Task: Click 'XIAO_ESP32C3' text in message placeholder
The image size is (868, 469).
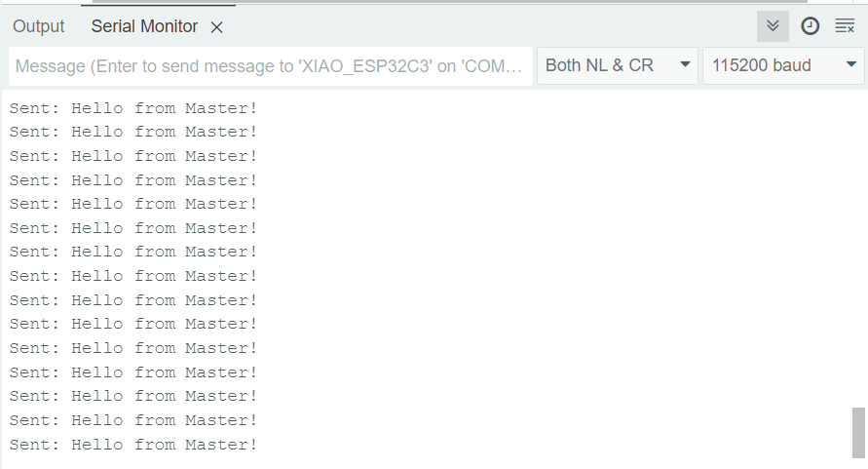Action: (x=365, y=66)
